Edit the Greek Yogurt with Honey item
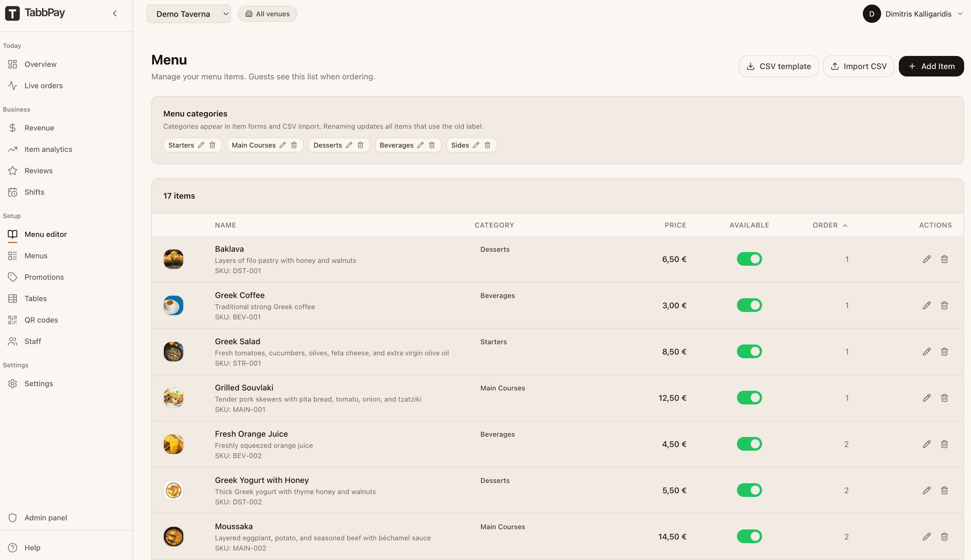Screen dimensions: 971x560 click(927, 490)
